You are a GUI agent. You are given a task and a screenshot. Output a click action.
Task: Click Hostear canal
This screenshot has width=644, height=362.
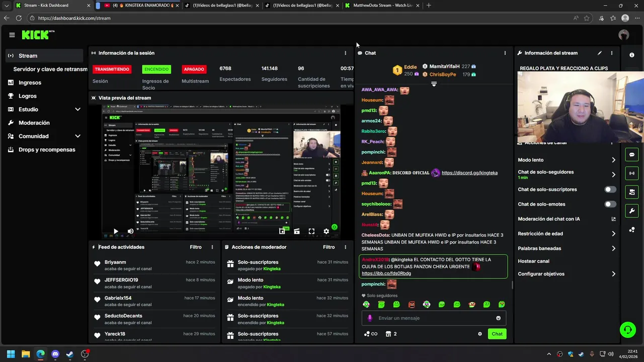[533, 261]
